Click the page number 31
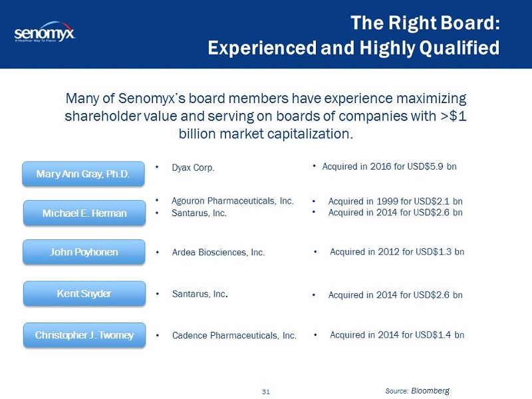The height and width of the screenshot is (399, 532). pos(266,392)
